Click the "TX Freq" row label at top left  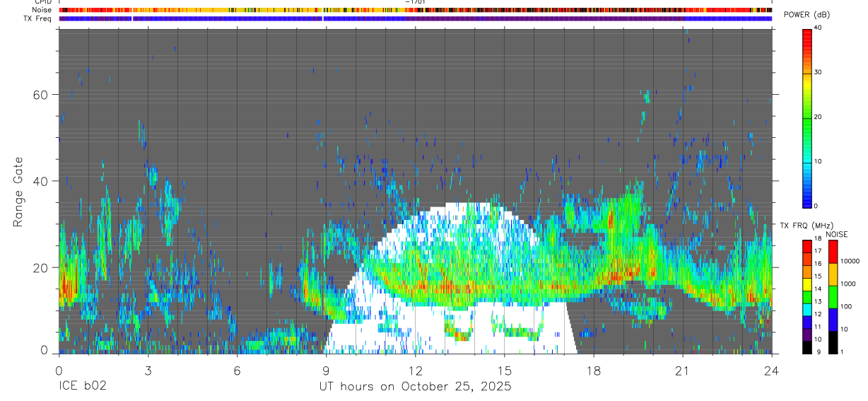point(39,18)
